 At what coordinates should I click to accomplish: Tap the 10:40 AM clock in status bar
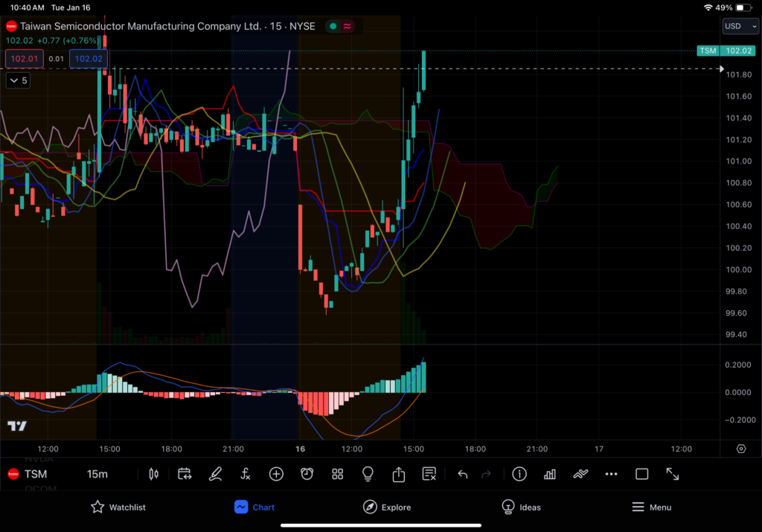[x=28, y=7]
